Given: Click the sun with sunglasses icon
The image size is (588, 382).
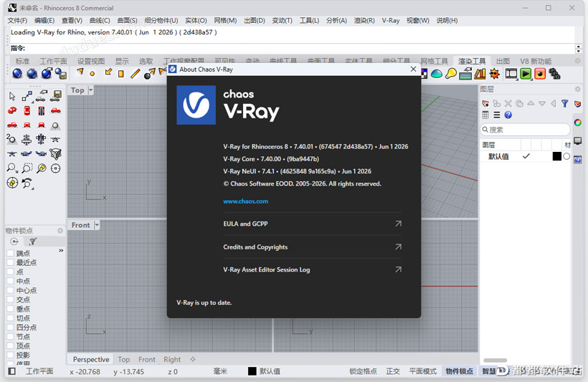Looking at the screenshot, I should (x=495, y=74).
